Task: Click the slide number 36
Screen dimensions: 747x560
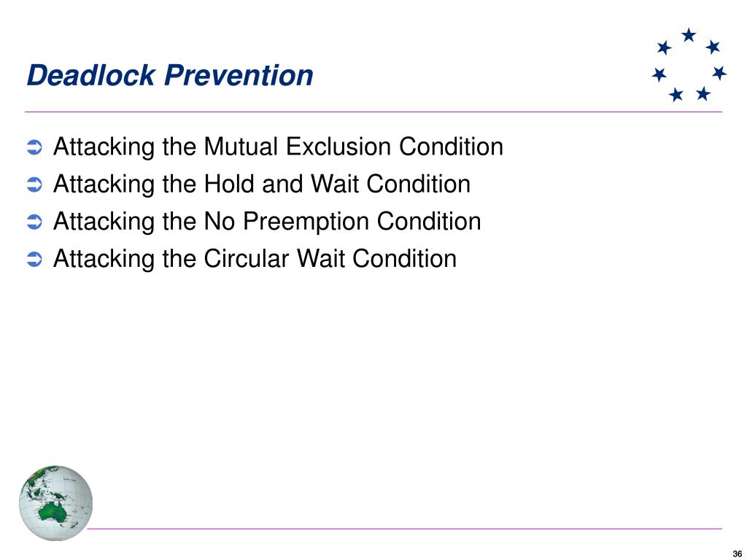Action: (x=737, y=554)
